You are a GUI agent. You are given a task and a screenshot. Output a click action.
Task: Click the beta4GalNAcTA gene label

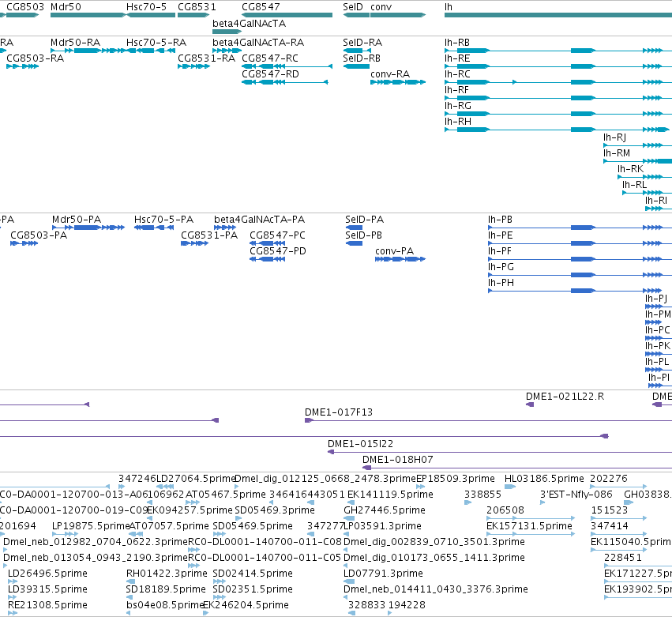249,23
